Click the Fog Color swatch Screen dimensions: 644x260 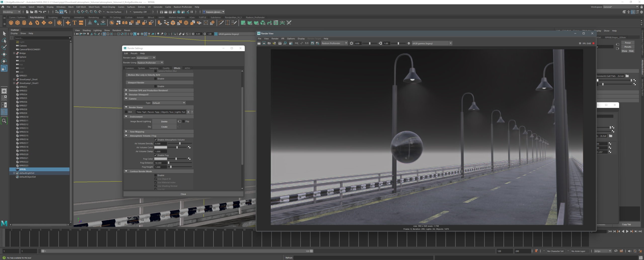160,159
